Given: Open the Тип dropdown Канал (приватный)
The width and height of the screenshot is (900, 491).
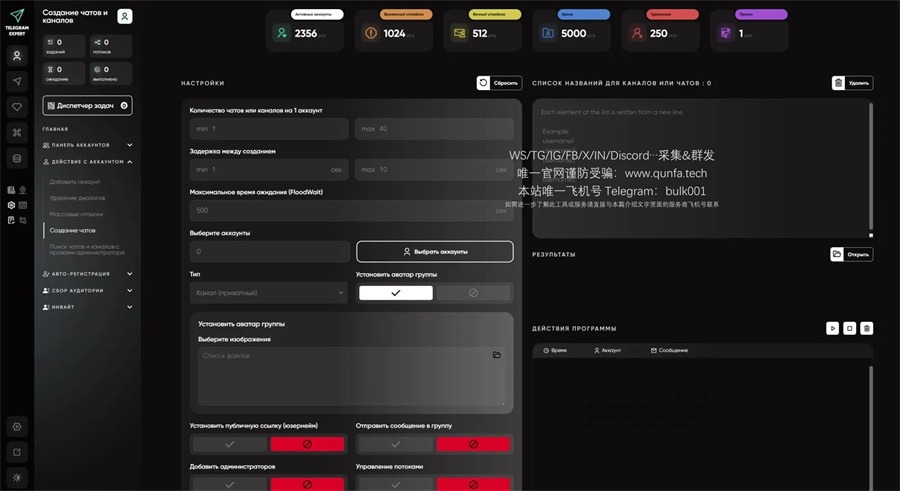Looking at the screenshot, I should coord(269,293).
